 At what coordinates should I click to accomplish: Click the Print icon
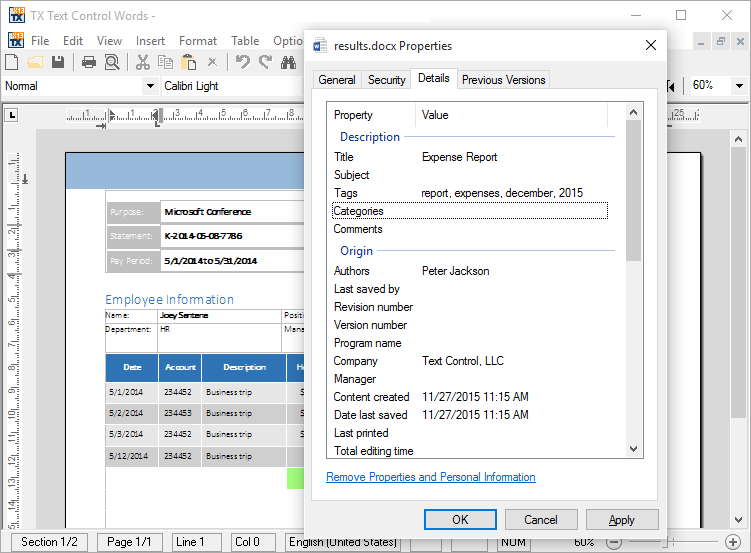pos(89,62)
